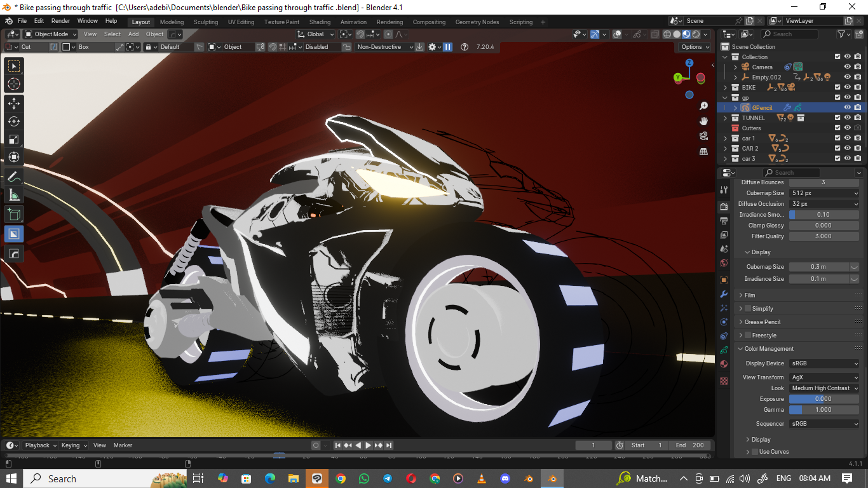Open the Object properties tab
Image resolution: width=868 pixels, height=488 pixels.
click(x=724, y=280)
